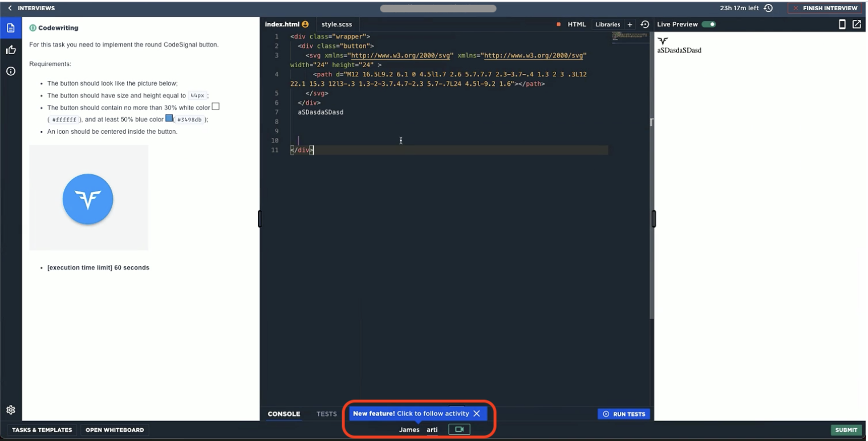Screen dimensions: 868x441
Task: Click the code minimap in editor
Action: [x=629, y=38]
